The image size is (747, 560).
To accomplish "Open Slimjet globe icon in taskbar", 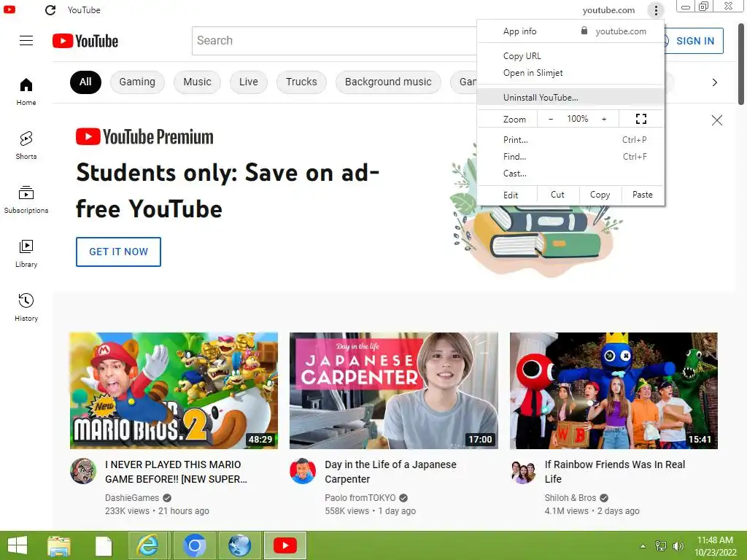I will pos(239,545).
